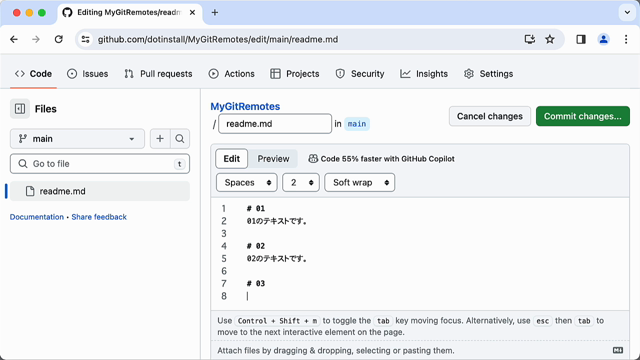Go back with the browser back arrow
The height and width of the screenshot is (360, 640).
[x=14, y=39]
